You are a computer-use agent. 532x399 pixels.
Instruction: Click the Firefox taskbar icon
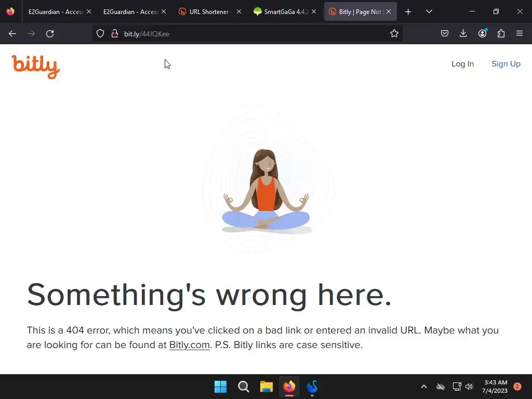(x=289, y=387)
